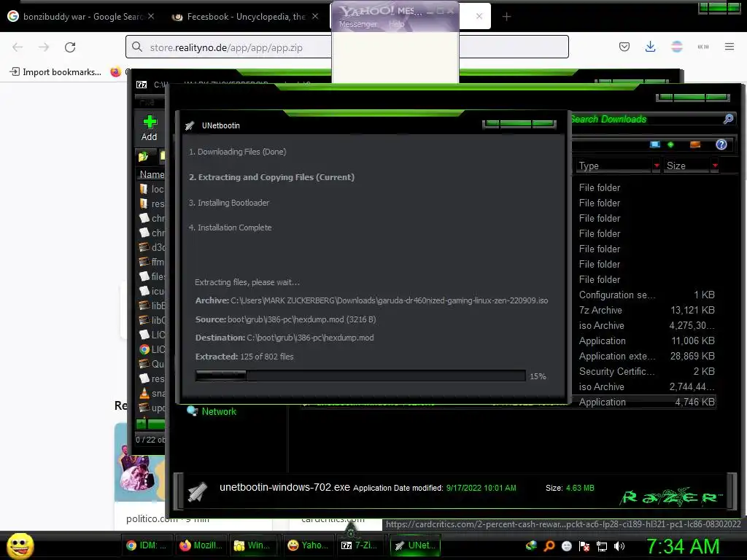The height and width of the screenshot is (560, 747).
Task: Select the Application 4,746 KB row
Action: coord(646,402)
